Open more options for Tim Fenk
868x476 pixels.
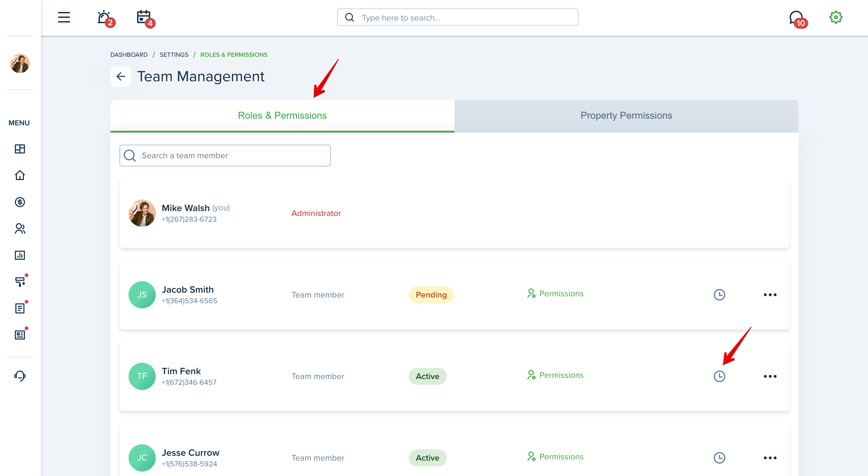(x=770, y=376)
